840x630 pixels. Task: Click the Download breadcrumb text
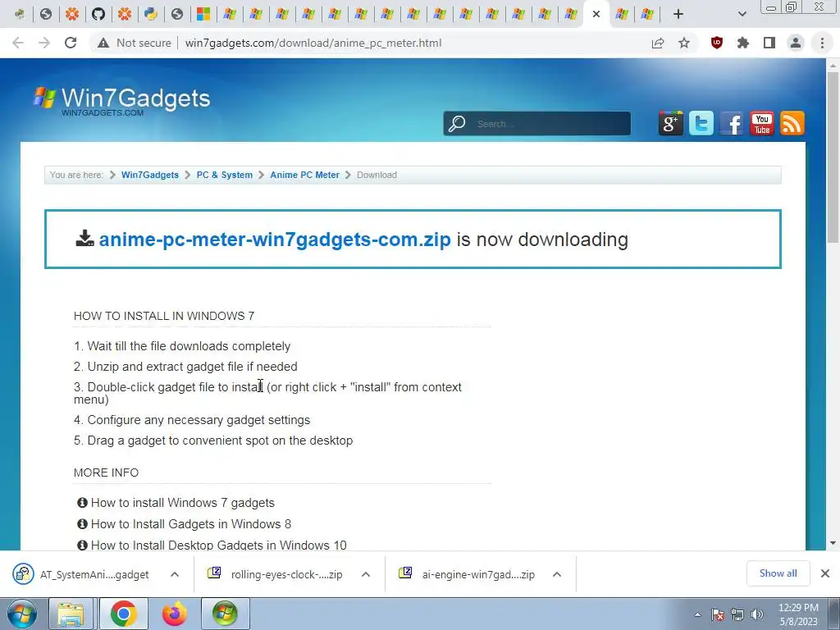pos(377,176)
